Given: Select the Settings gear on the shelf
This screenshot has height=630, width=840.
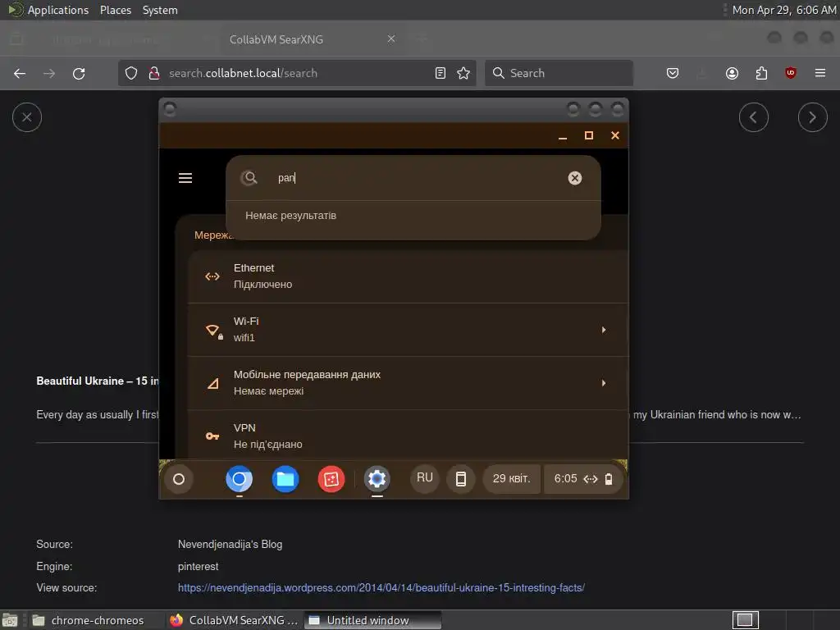Looking at the screenshot, I should [377, 479].
